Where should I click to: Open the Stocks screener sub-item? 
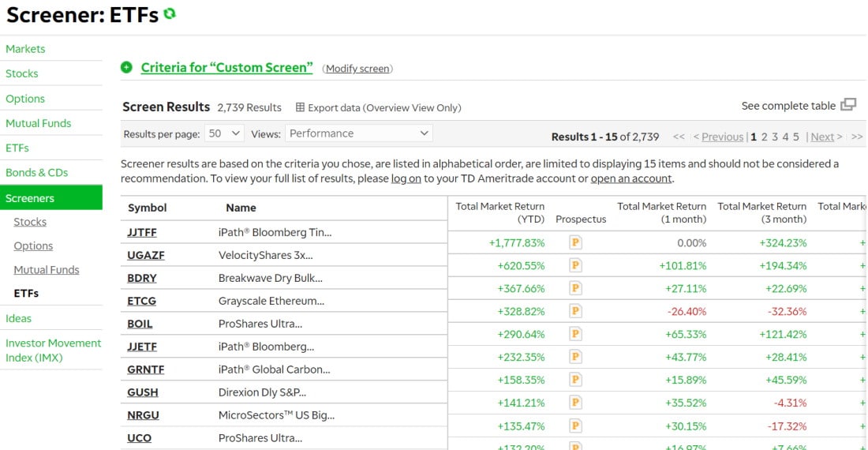coord(30,221)
